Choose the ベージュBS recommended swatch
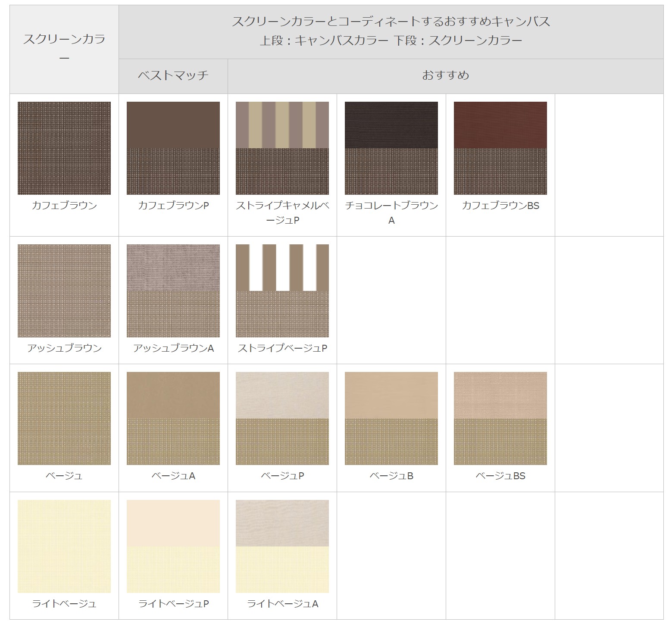The height and width of the screenshot is (624, 672). [500, 418]
